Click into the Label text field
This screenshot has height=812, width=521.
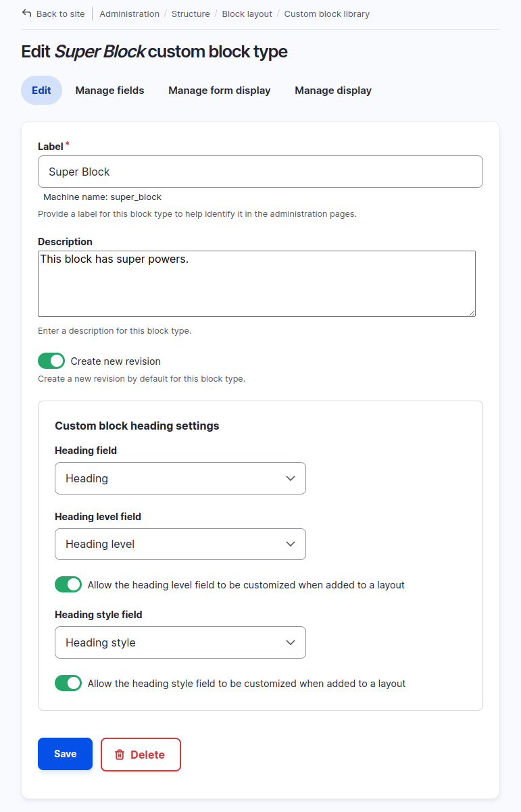260,172
